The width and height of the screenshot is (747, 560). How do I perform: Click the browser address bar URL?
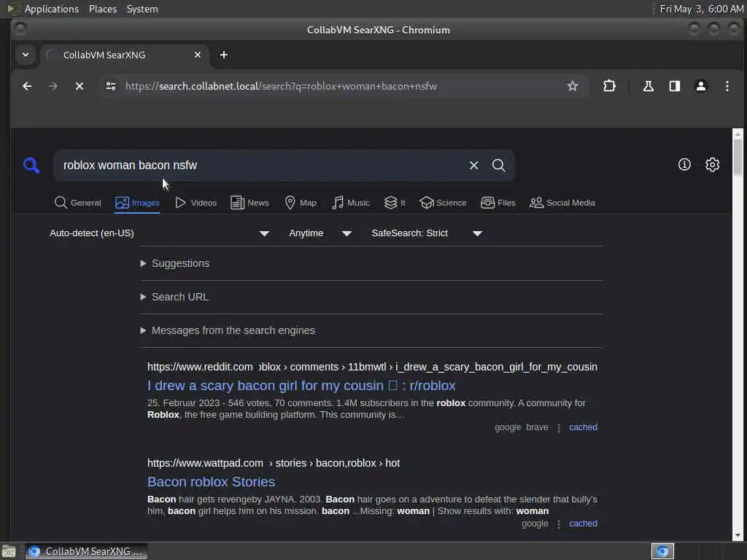coord(281,86)
